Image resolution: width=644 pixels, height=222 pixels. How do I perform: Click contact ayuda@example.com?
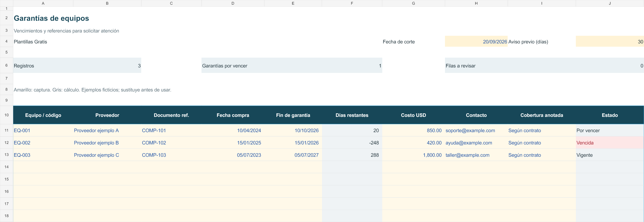469,143
